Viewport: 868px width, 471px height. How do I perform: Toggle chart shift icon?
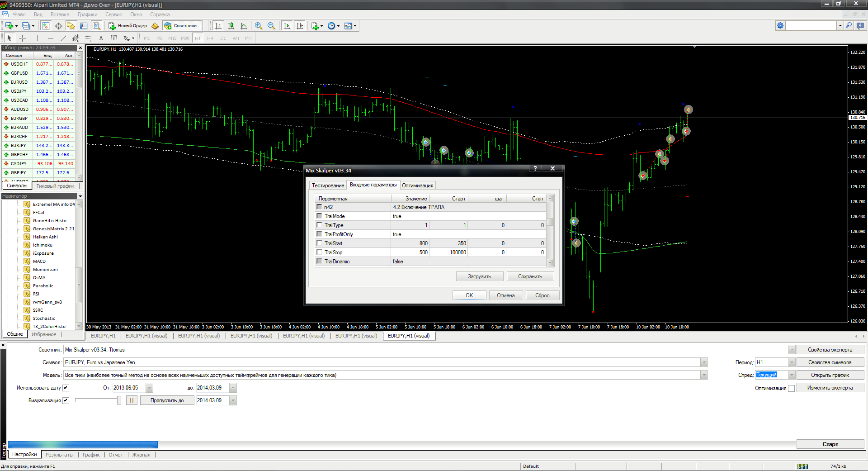click(x=300, y=26)
